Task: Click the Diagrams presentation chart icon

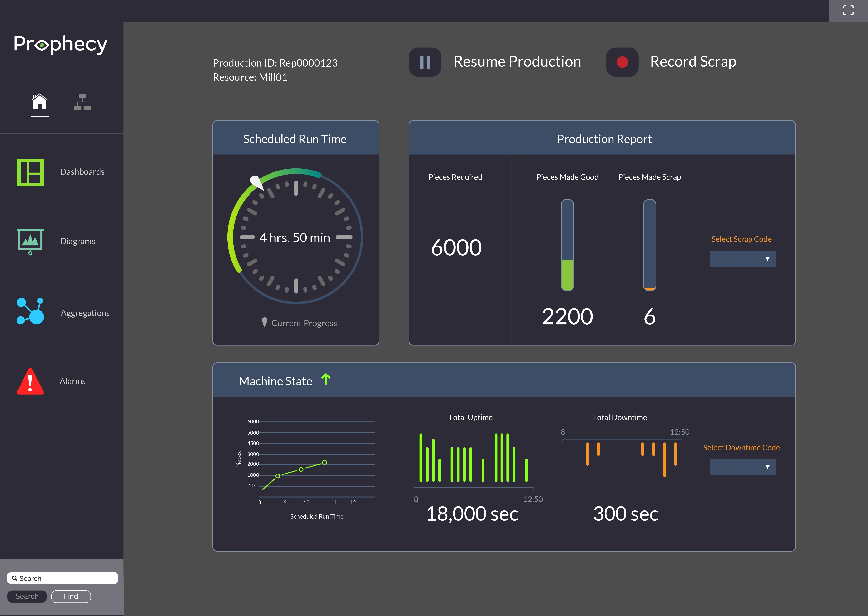Action: pos(30,241)
